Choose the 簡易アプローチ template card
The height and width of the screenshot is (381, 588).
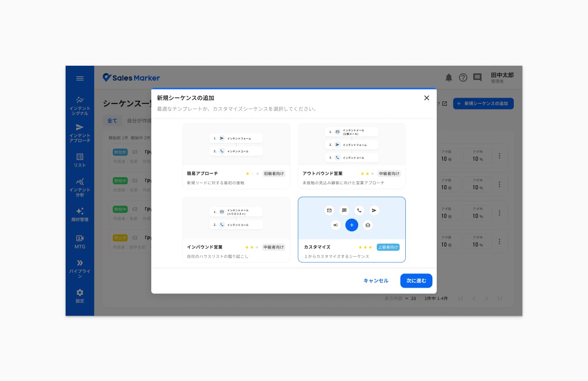(x=236, y=156)
